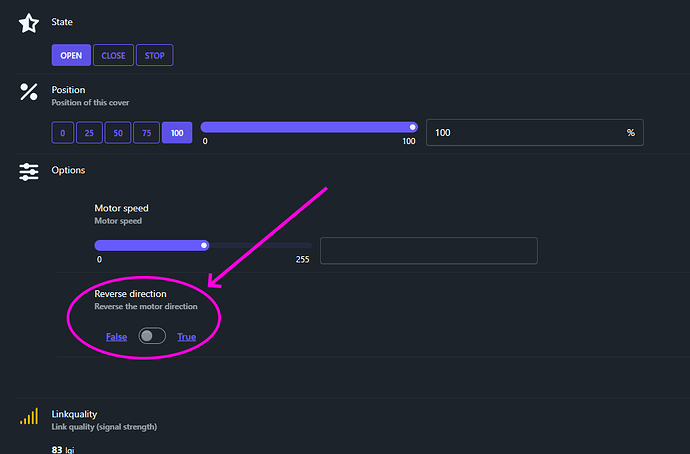Click the False link for reverse direction

coord(116,337)
